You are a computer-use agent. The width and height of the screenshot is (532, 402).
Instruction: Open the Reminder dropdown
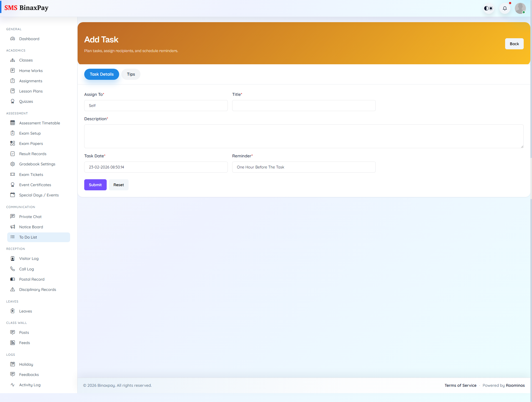tap(304, 167)
